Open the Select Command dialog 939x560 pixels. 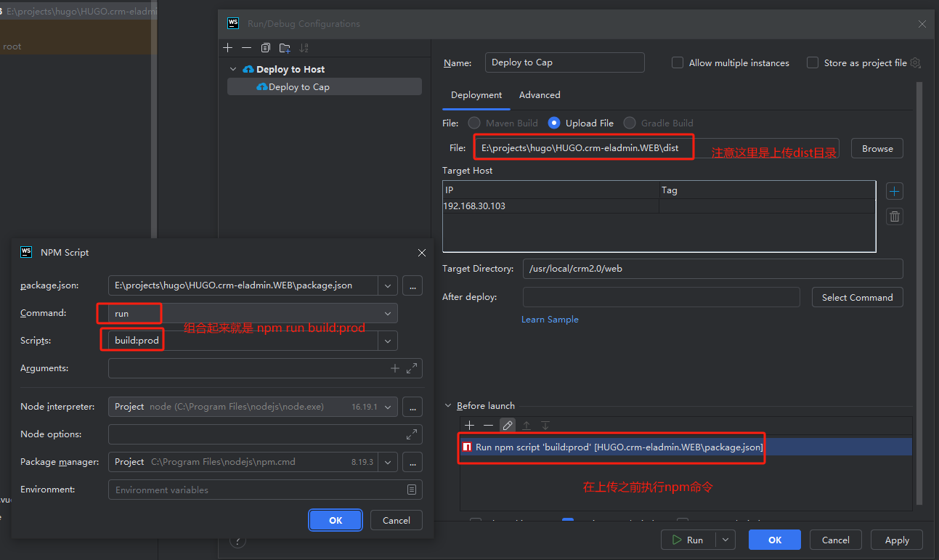(857, 297)
